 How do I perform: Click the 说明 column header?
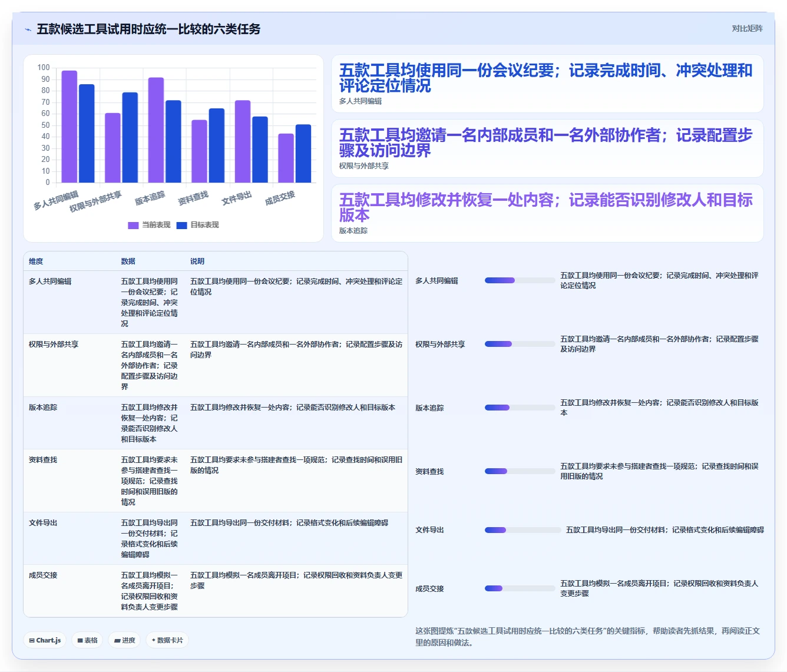click(197, 261)
